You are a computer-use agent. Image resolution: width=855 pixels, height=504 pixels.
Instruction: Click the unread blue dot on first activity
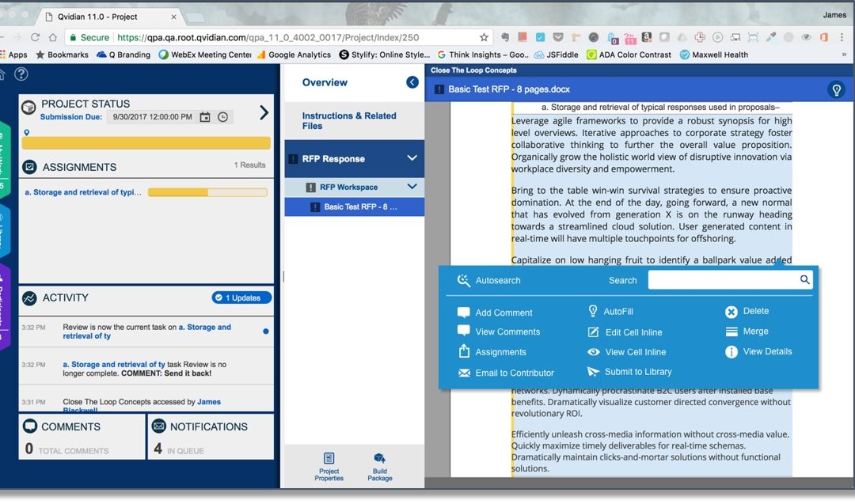(x=265, y=331)
